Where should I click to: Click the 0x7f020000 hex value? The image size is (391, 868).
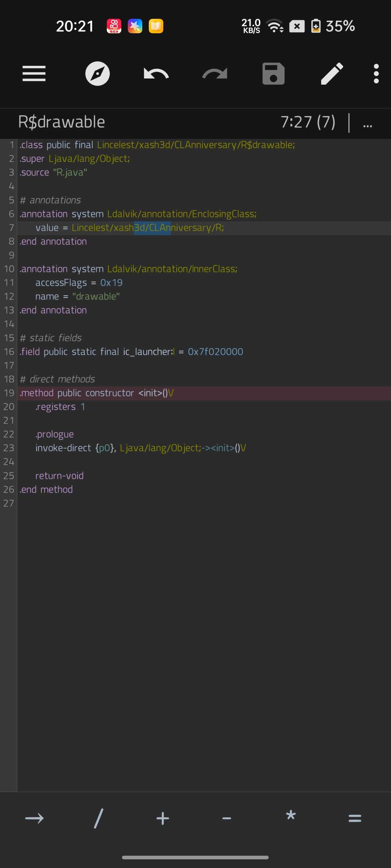pos(215,352)
